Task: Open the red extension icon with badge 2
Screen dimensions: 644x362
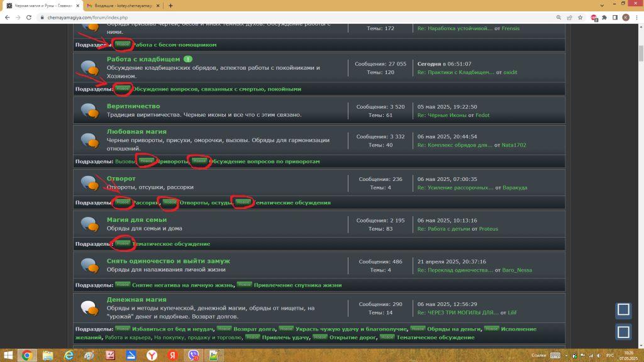Action: (x=594, y=18)
